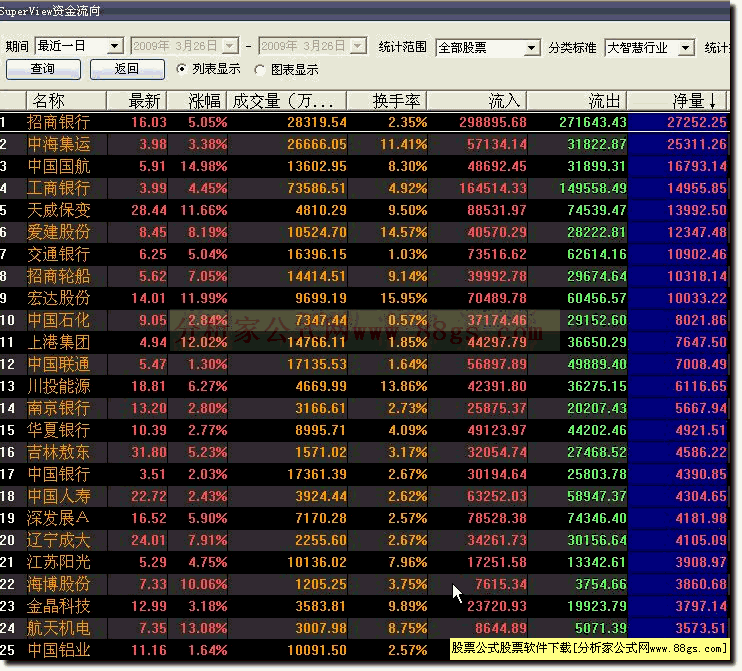Viewport: 742px width, 671px height.
Task: Select the 上港集团 stock name
Action: (59, 342)
